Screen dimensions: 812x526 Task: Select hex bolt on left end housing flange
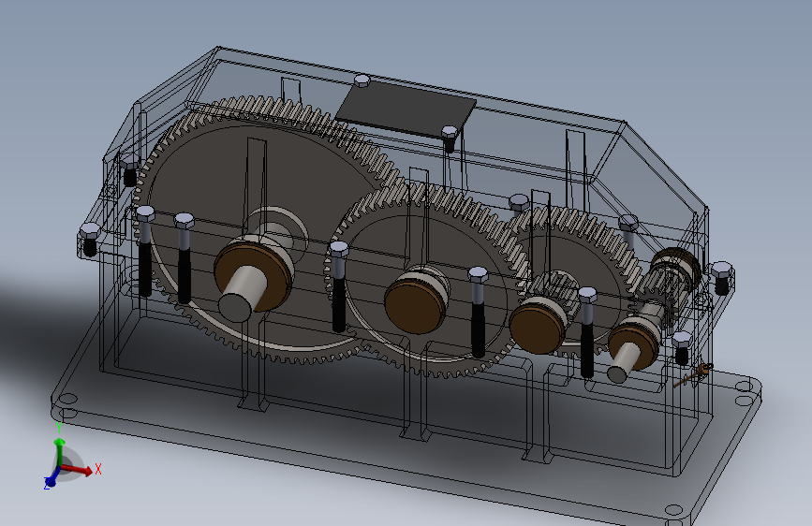90,240
